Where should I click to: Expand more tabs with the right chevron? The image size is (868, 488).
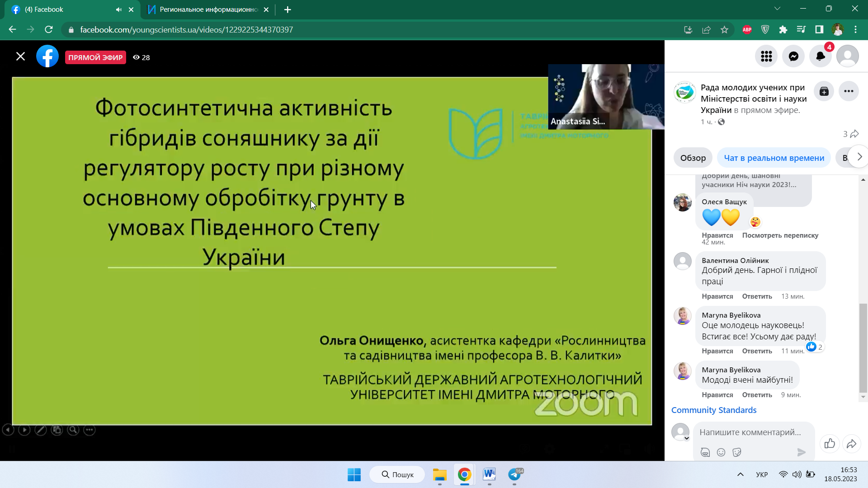click(859, 157)
